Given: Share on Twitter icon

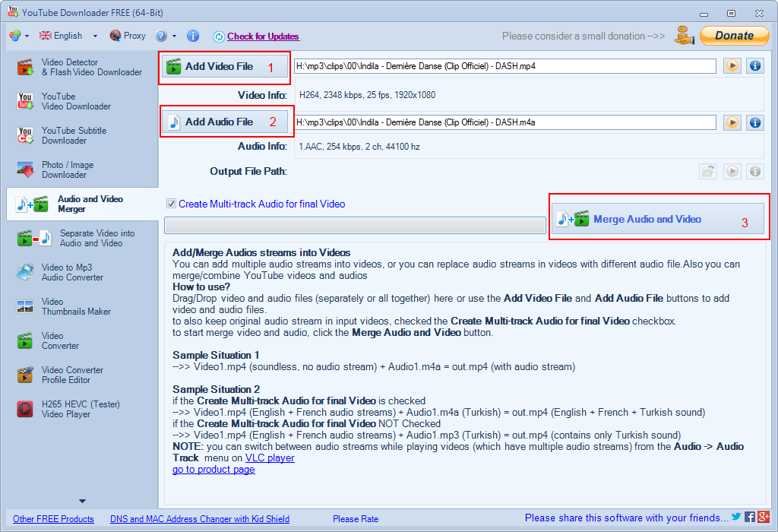Looking at the screenshot, I should 736,517.
